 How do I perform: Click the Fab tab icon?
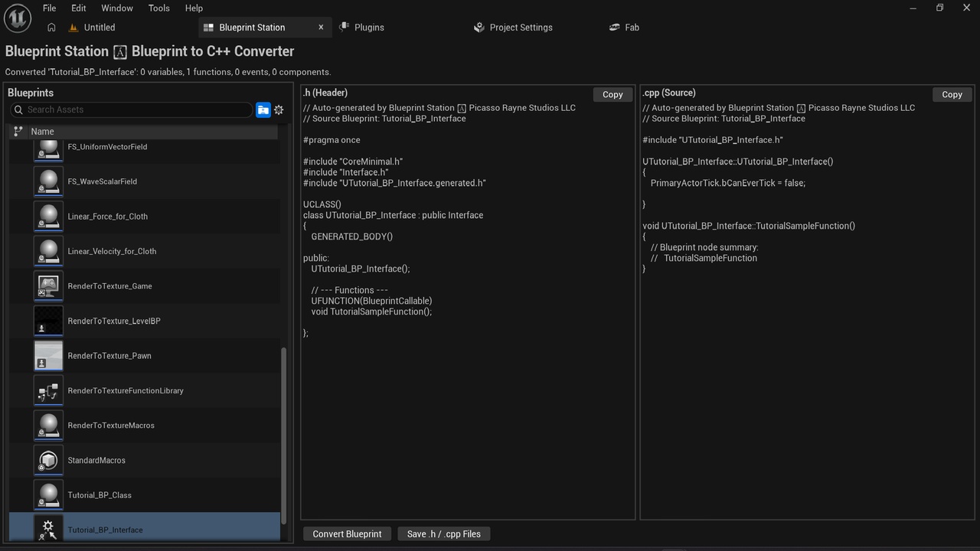(x=614, y=28)
